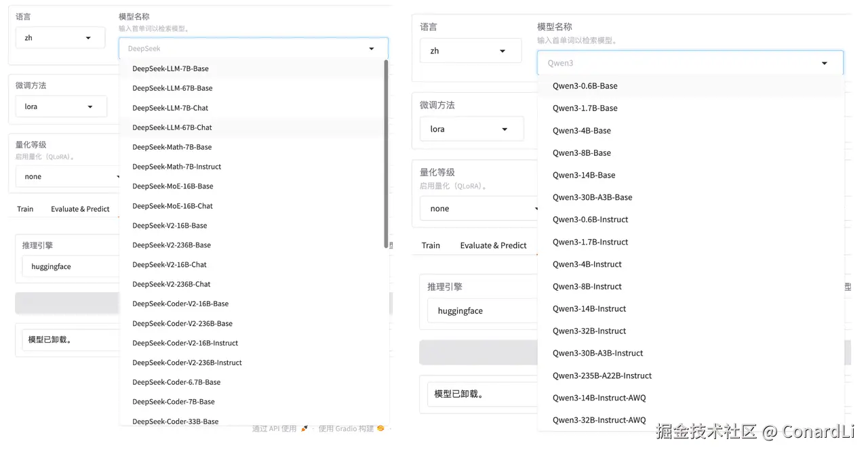Viewport: 868px width, 454px height.
Task: Click the DeepSeek model list scrollbar
Action: [x=387, y=154]
